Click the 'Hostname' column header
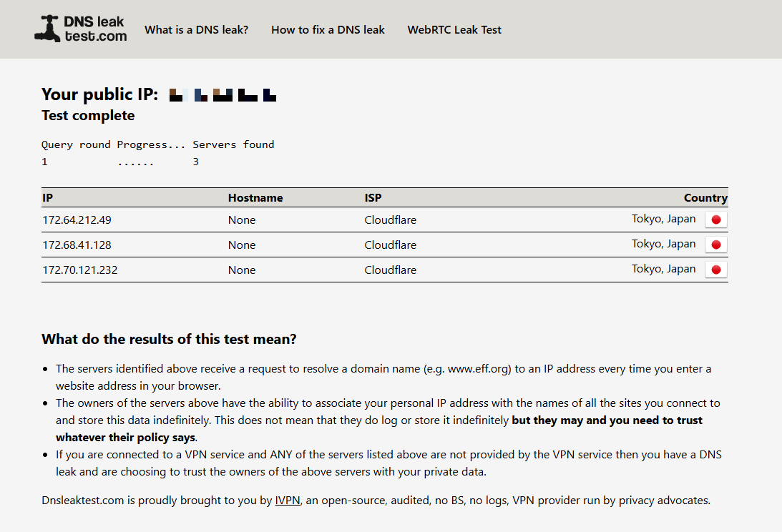 click(x=255, y=198)
